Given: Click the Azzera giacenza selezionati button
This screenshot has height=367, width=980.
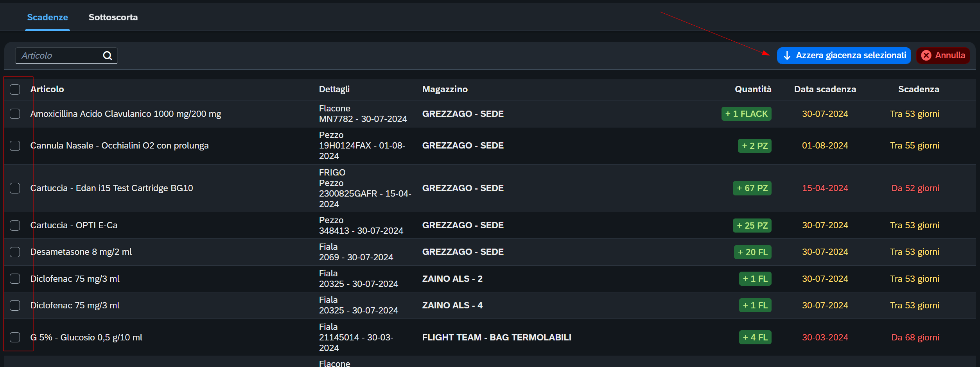Looking at the screenshot, I should click(844, 55).
